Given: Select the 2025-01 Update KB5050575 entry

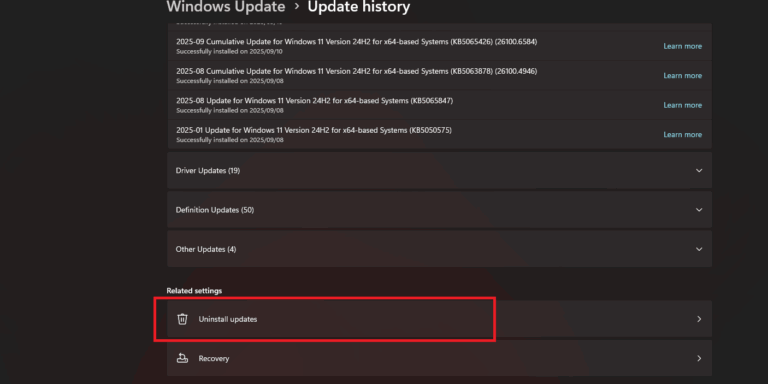Looking at the screenshot, I should (439, 134).
